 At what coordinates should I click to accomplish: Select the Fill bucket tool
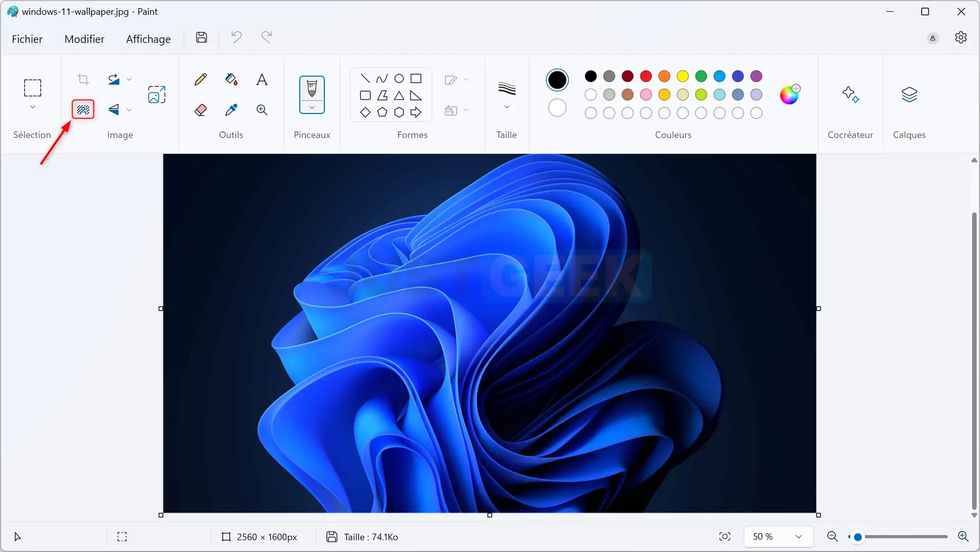pyautogui.click(x=231, y=79)
